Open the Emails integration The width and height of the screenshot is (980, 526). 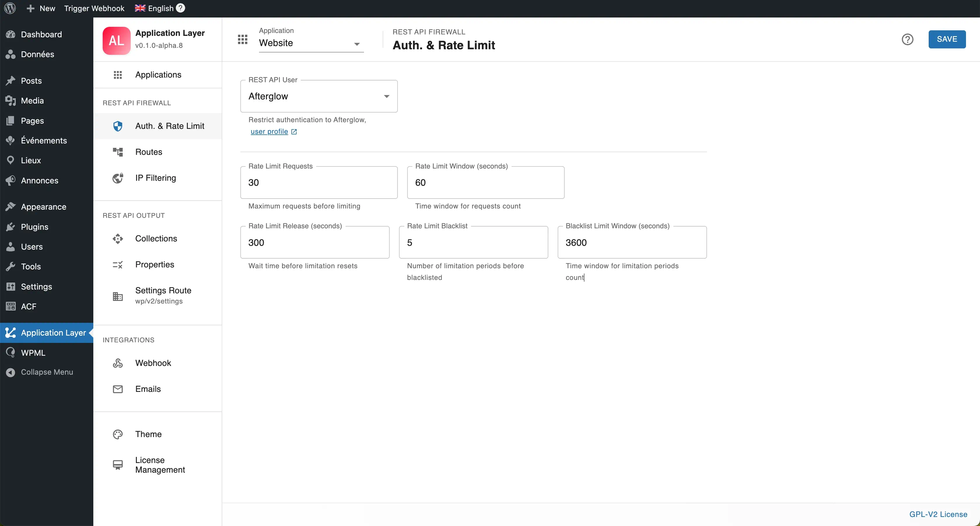click(x=148, y=389)
